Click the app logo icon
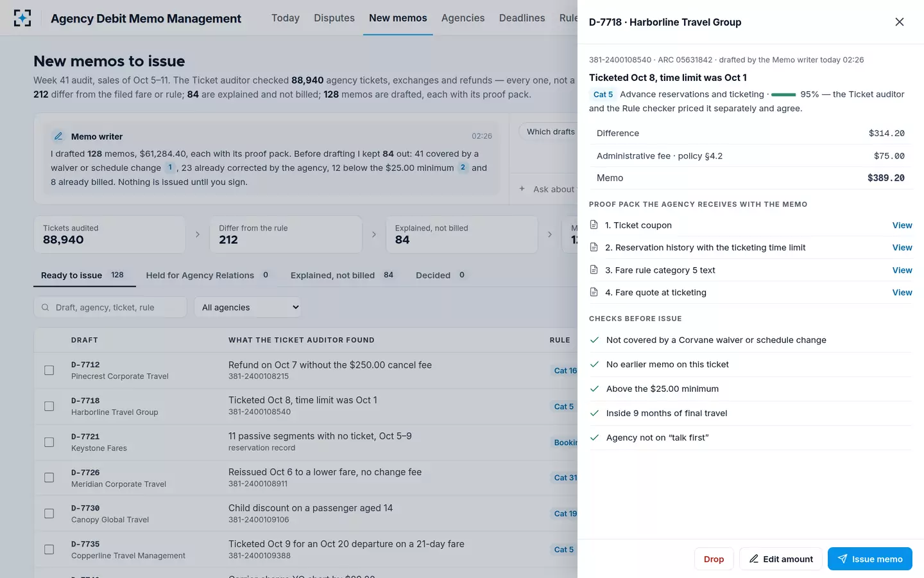Screen dimensions: 924x578 [22, 18]
